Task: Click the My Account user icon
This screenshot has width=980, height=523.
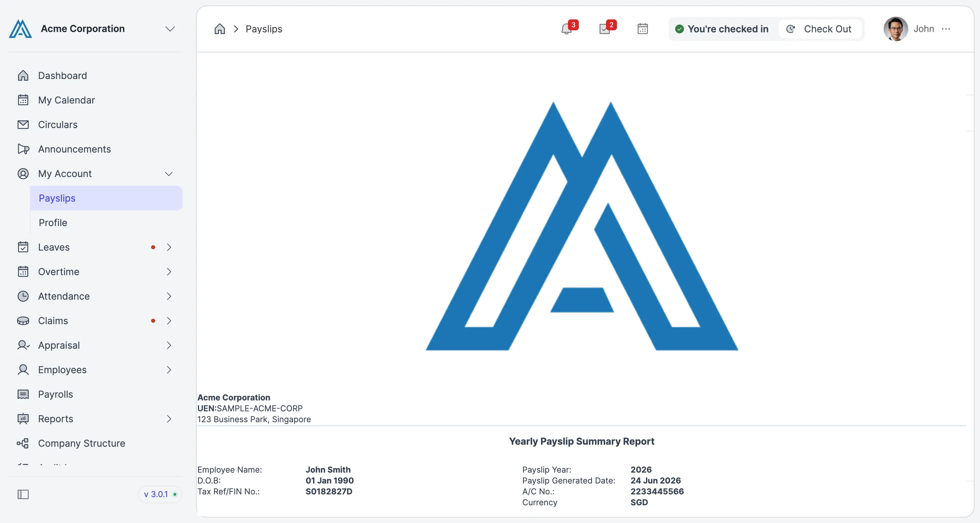Action: point(23,174)
